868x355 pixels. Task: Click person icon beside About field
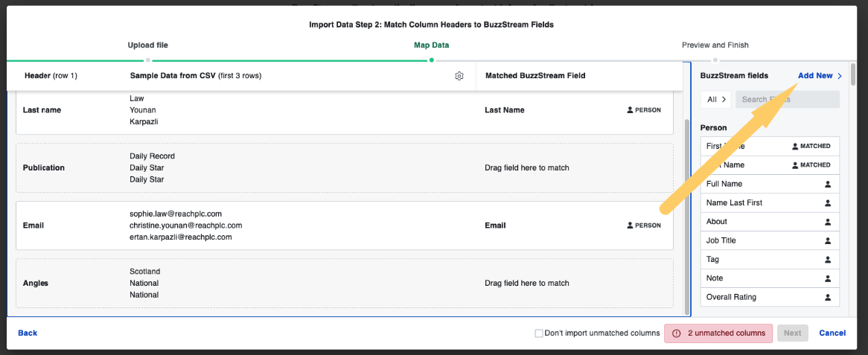828,222
